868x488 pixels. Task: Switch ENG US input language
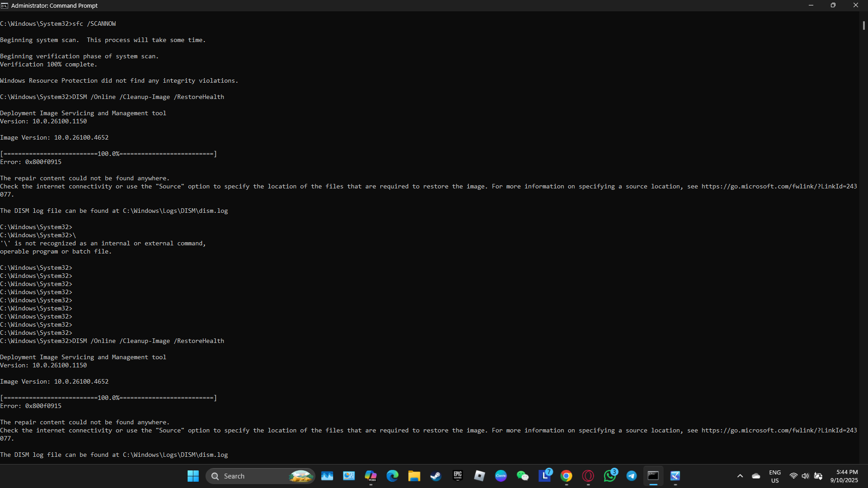[775, 476]
